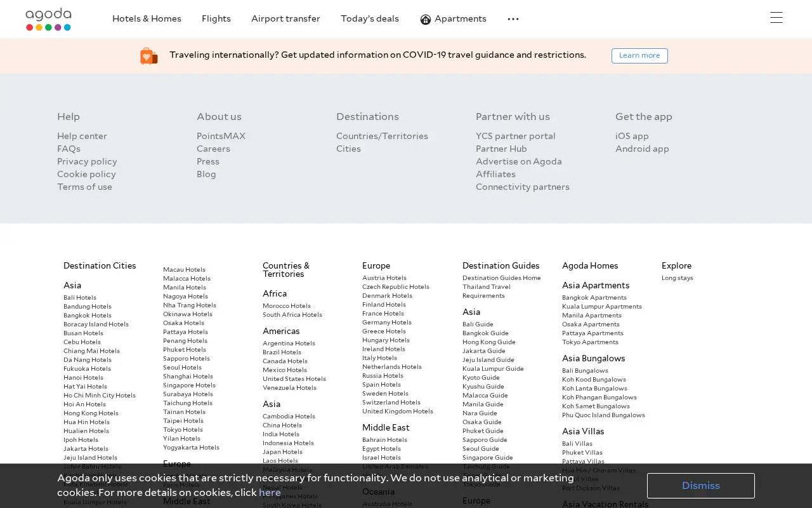
Task: Click the COVID-19 travel luggage icon
Action: pos(148,56)
